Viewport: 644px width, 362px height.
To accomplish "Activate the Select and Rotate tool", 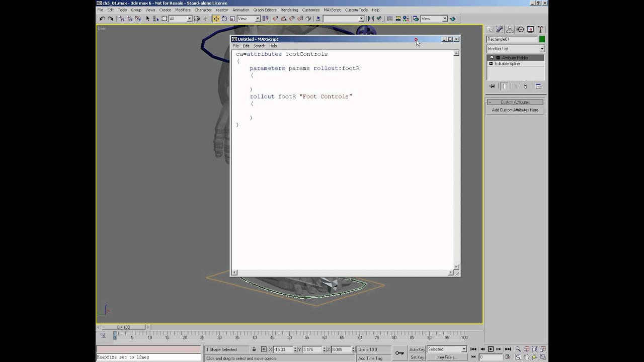I will coord(224,19).
